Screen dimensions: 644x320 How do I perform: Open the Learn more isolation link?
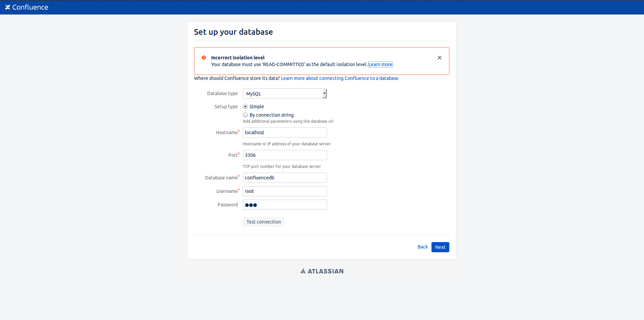click(380, 64)
